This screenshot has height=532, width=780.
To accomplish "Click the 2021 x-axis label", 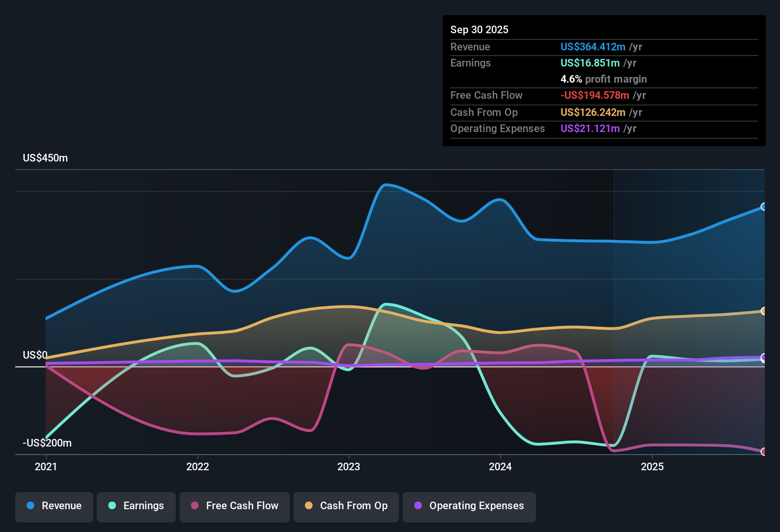I will tap(46, 467).
